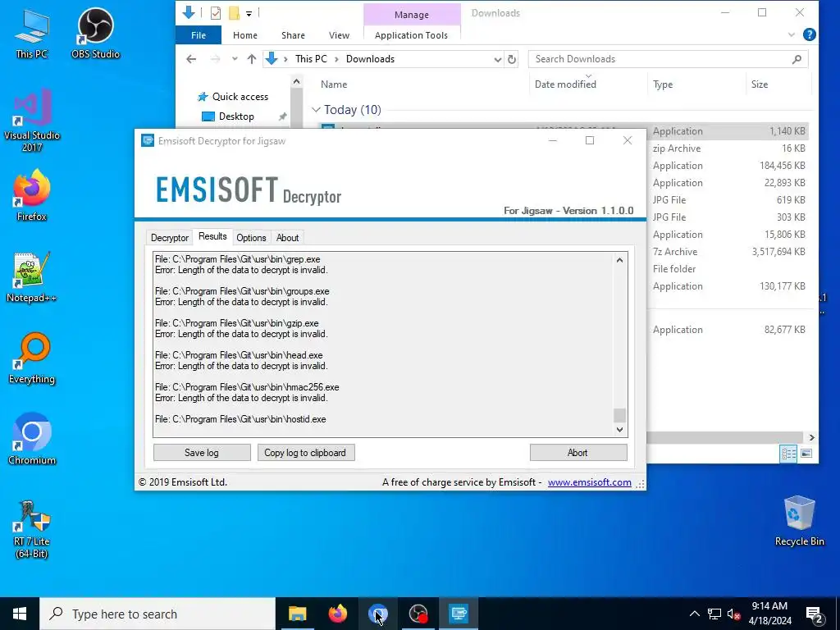The height and width of the screenshot is (630, 840).
Task: Click Downloads in address bar path
Action: [x=370, y=59]
